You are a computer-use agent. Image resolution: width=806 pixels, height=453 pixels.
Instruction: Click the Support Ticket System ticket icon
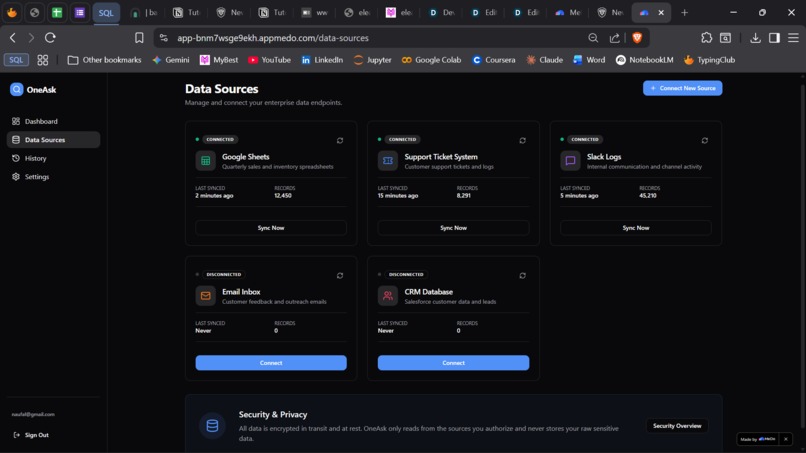(x=388, y=160)
